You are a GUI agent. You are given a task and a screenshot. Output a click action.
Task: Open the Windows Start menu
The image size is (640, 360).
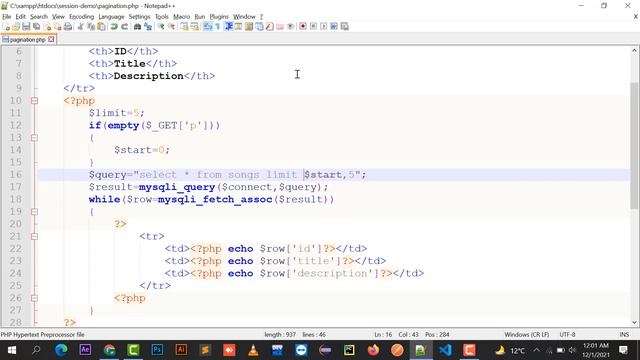coord(11,350)
